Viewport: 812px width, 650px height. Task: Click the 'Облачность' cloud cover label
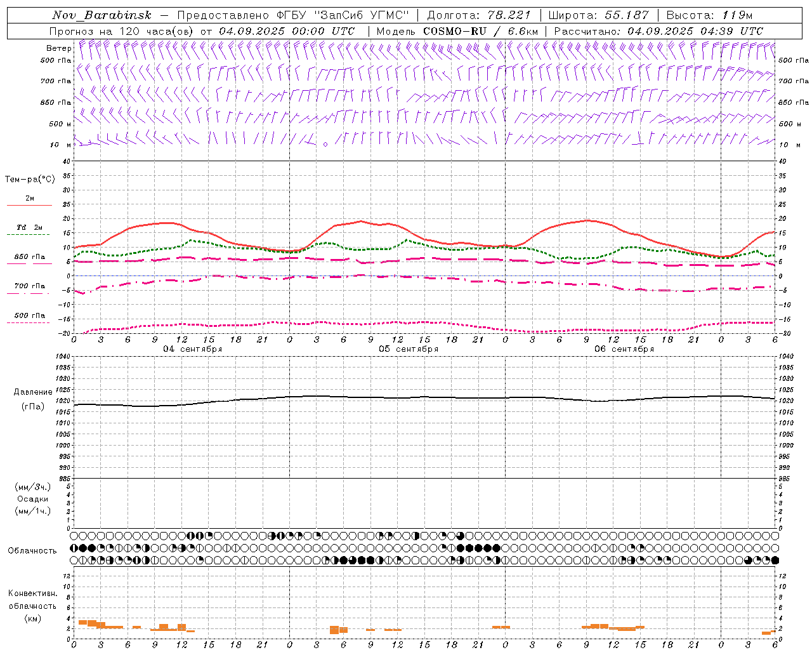click(x=32, y=551)
